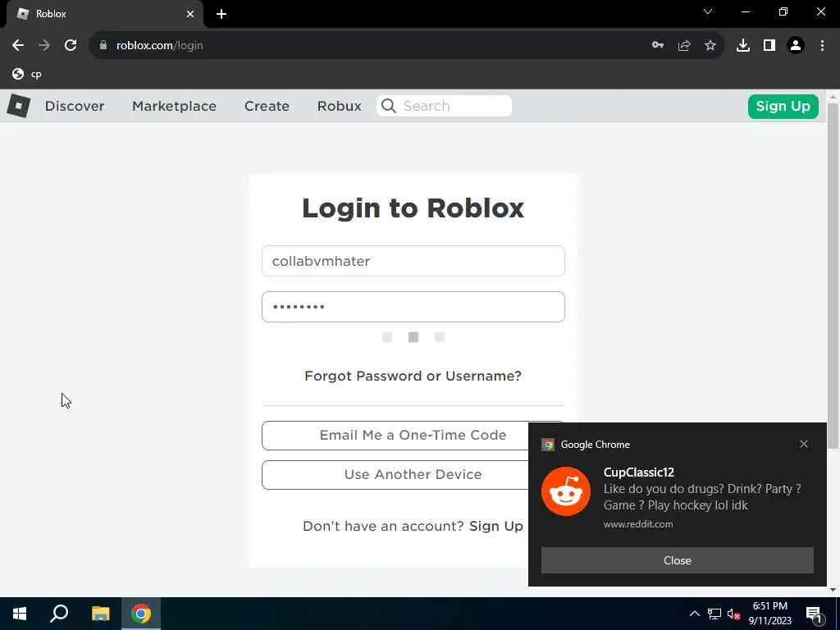Toggle the Chrome side panel icon

coord(769,46)
